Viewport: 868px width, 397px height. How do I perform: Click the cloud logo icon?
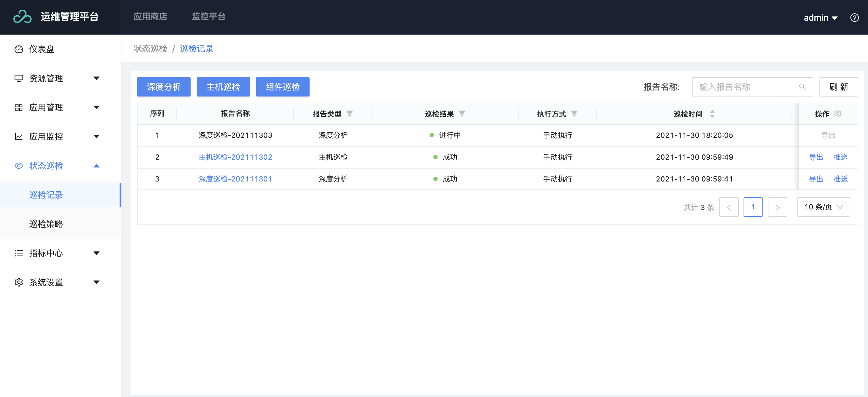click(22, 16)
